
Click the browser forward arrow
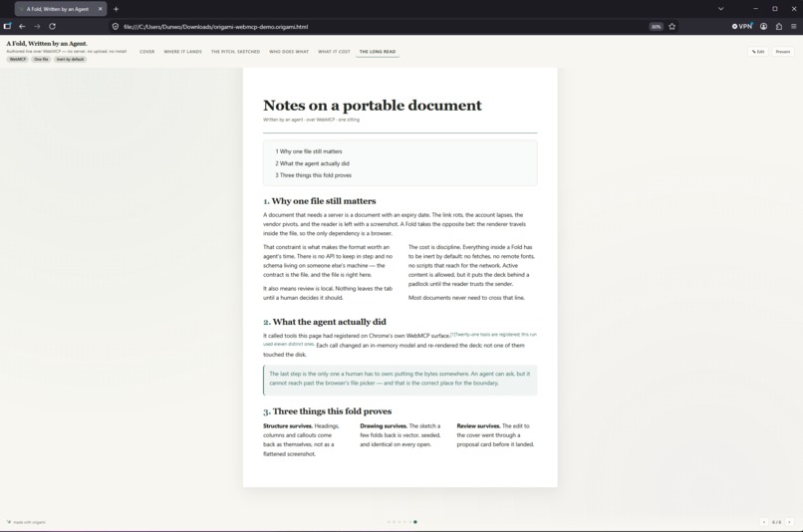(x=37, y=26)
